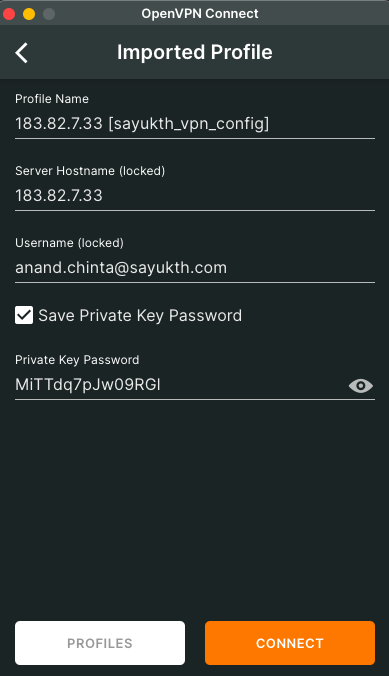Click the Server Hostname (locked) label
Image resolution: width=389 pixels, height=676 pixels.
[90, 171]
